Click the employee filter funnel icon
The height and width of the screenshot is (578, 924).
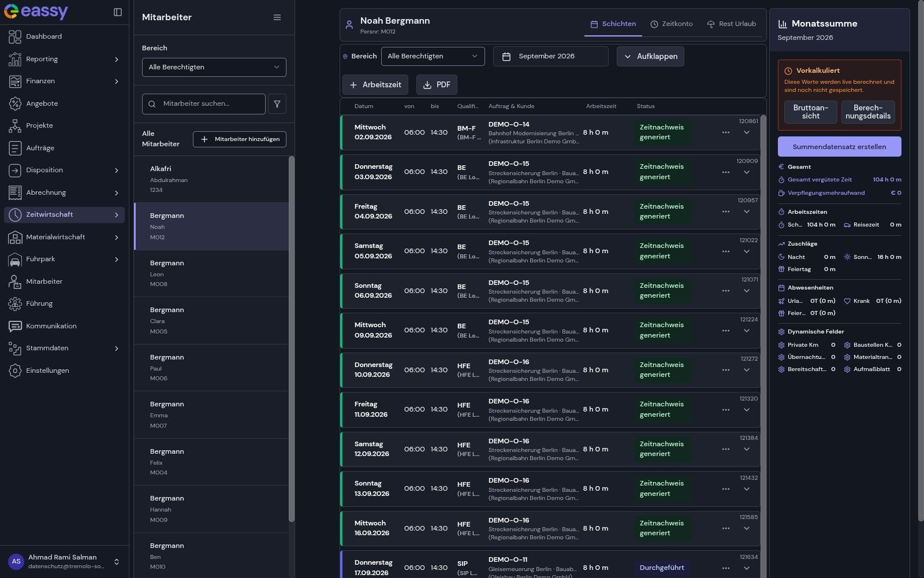[277, 104]
